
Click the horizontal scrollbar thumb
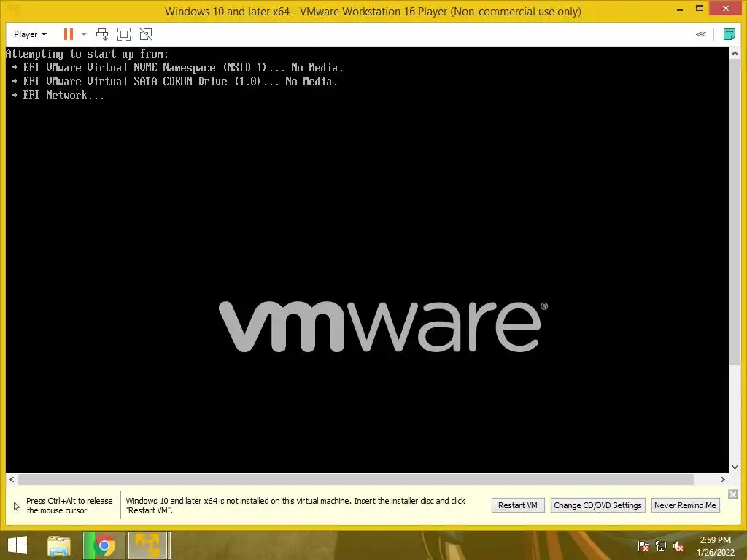(356, 480)
